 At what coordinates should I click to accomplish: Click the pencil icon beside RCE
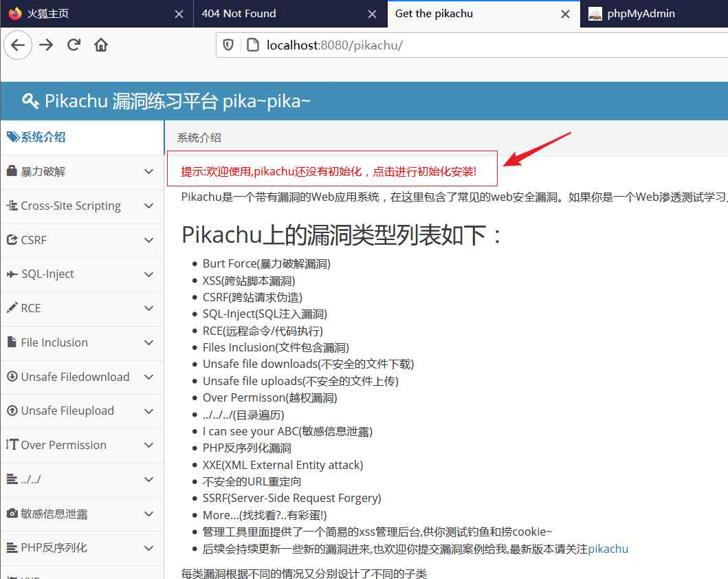[x=12, y=307]
